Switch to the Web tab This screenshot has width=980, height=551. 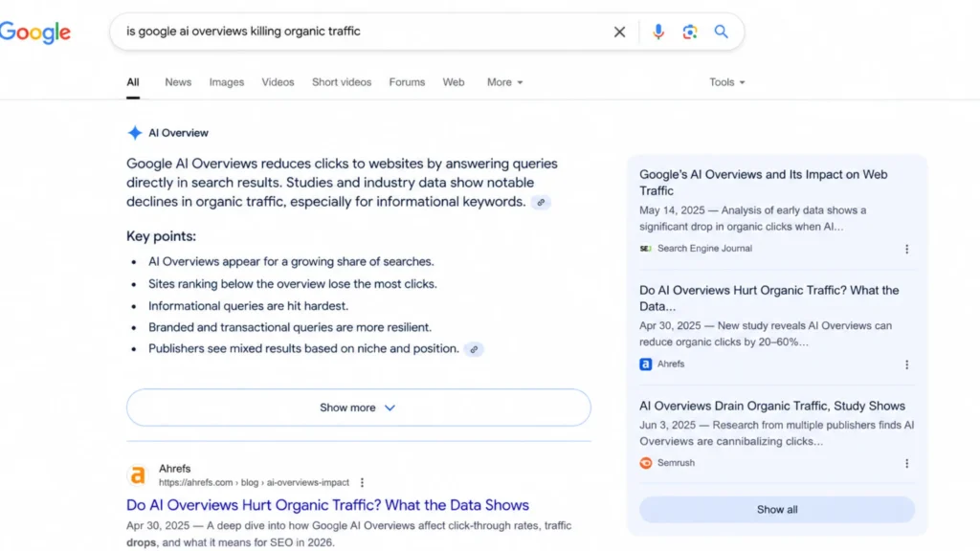point(453,82)
